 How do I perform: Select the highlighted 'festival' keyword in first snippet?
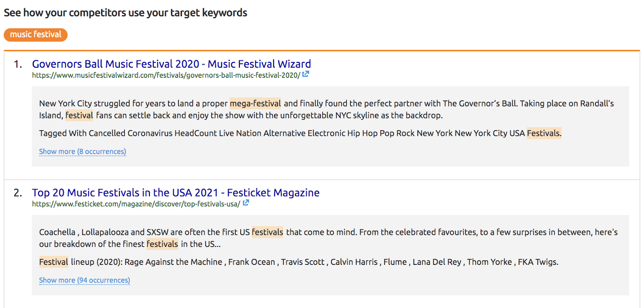pos(79,115)
